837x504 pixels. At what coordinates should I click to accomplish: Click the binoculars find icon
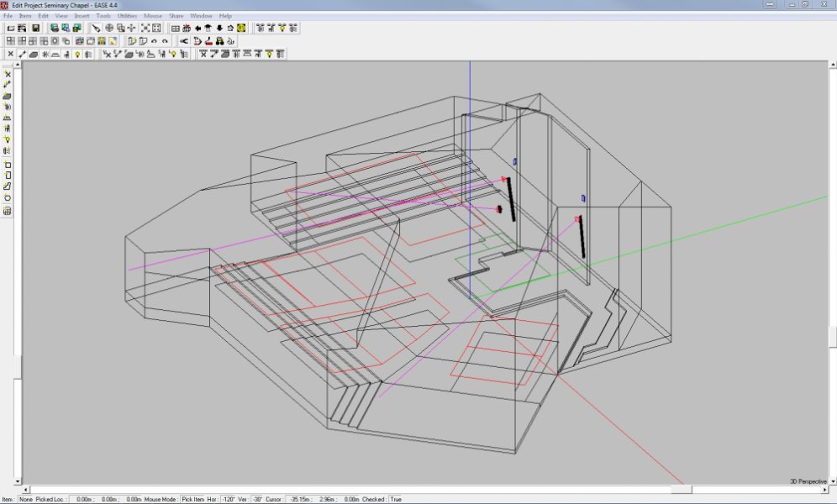tap(219, 40)
